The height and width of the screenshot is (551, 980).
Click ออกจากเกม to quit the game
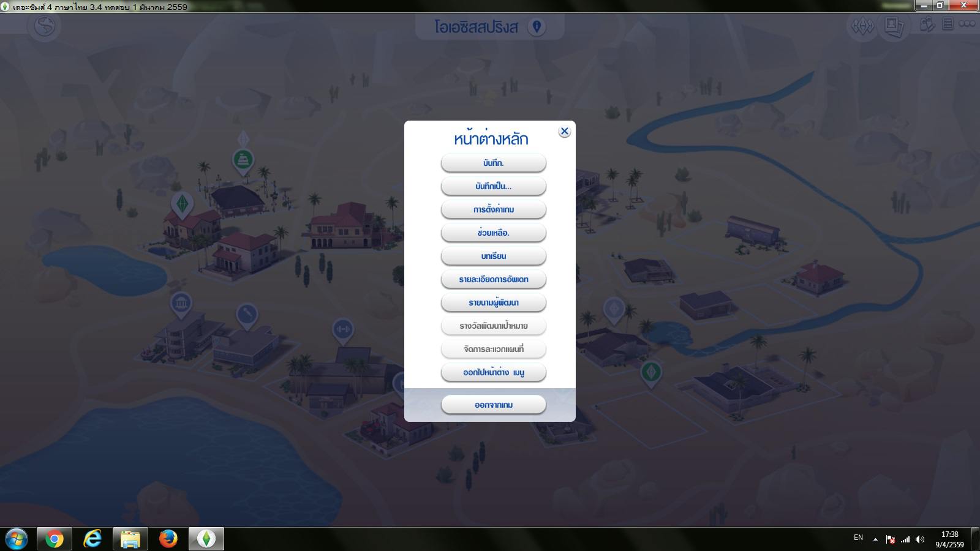click(493, 405)
